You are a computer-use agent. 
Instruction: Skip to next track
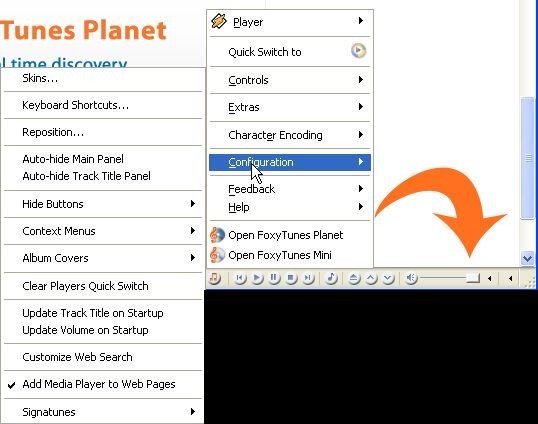tap(308, 278)
